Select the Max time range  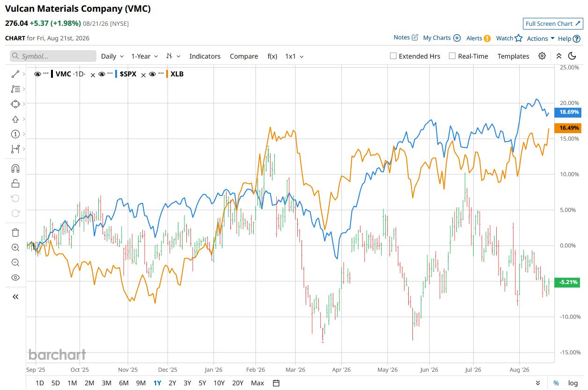pyautogui.click(x=257, y=383)
